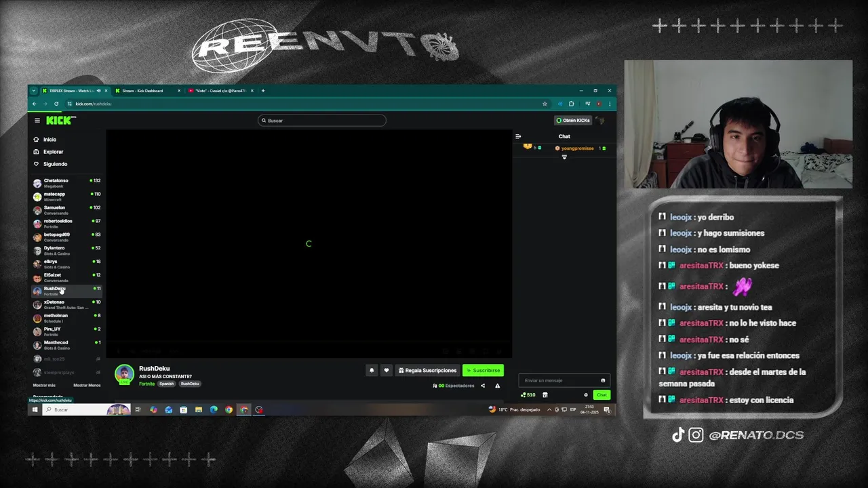Open ElSaizet's channel in the sidebar
Screen dimensions: 868x488
pos(66,277)
